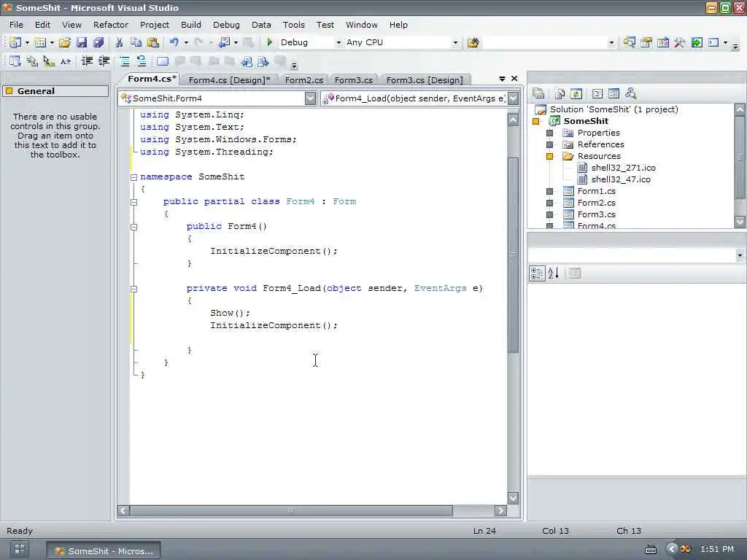Click the Save All icon
747x560 pixels.
98,42
